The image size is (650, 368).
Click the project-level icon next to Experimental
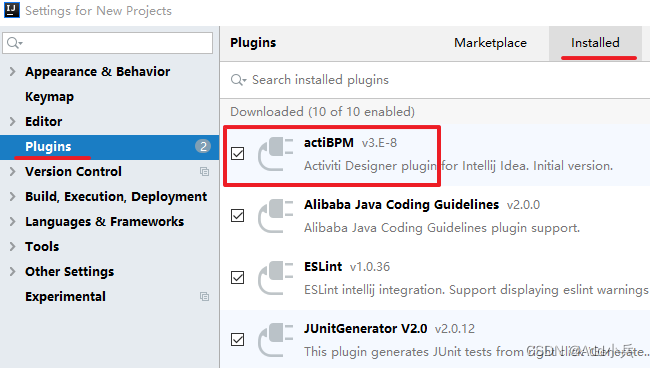point(204,297)
